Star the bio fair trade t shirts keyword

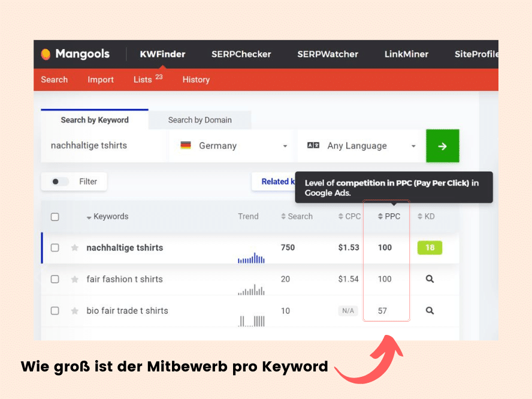(75, 311)
